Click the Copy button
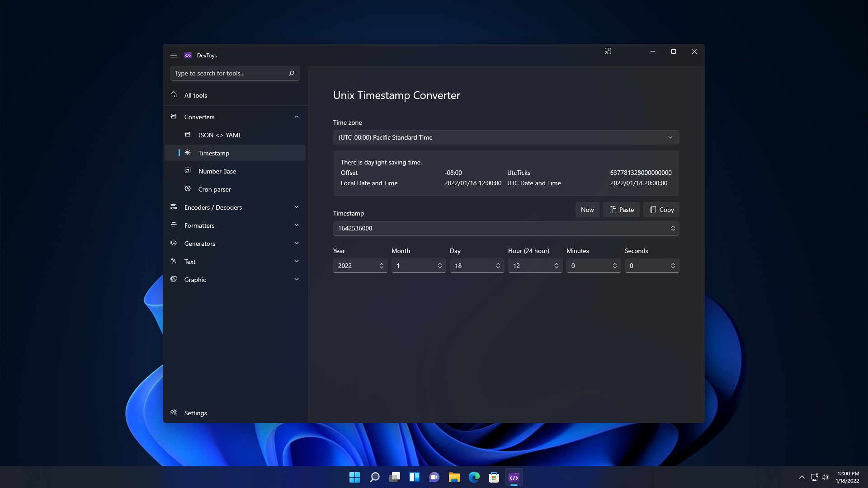The height and width of the screenshot is (488, 868). click(x=661, y=210)
